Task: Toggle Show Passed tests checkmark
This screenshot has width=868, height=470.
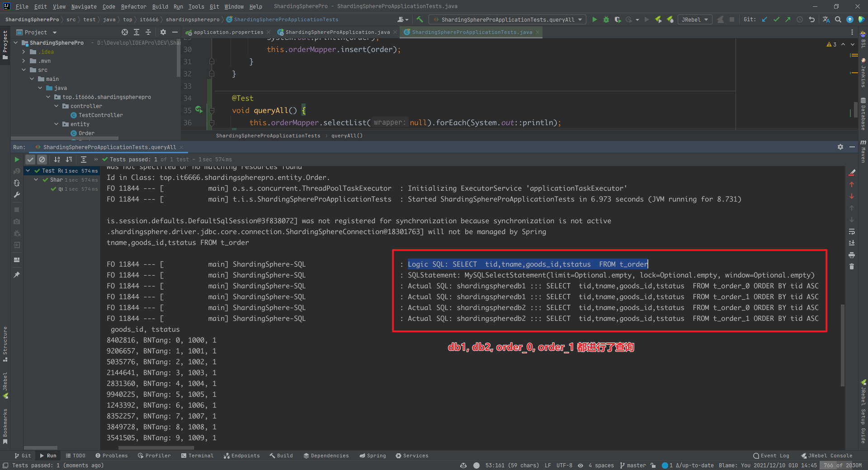Action: tap(30, 159)
